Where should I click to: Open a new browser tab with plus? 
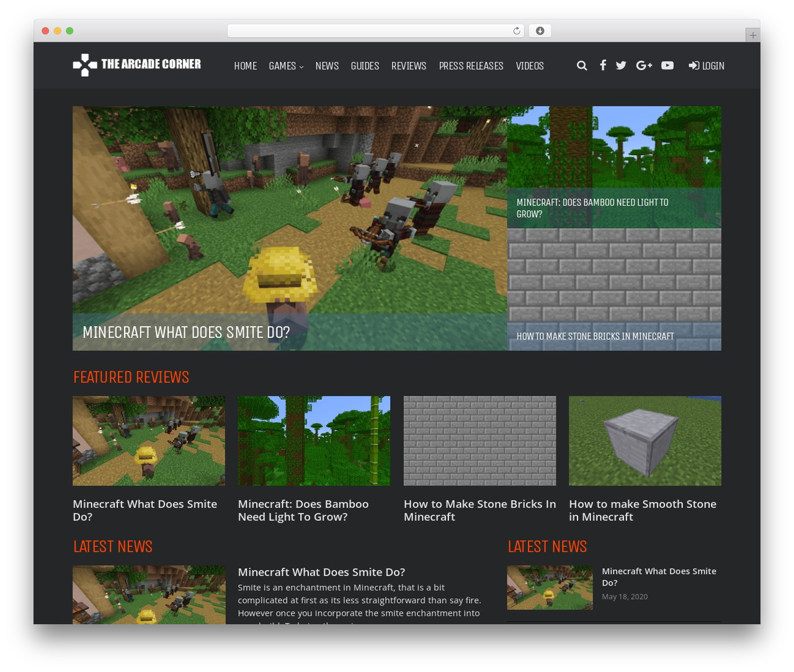[752, 35]
